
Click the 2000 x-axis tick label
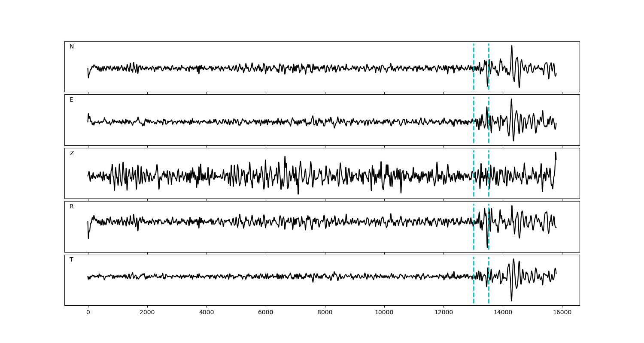click(x=147, y=313)
